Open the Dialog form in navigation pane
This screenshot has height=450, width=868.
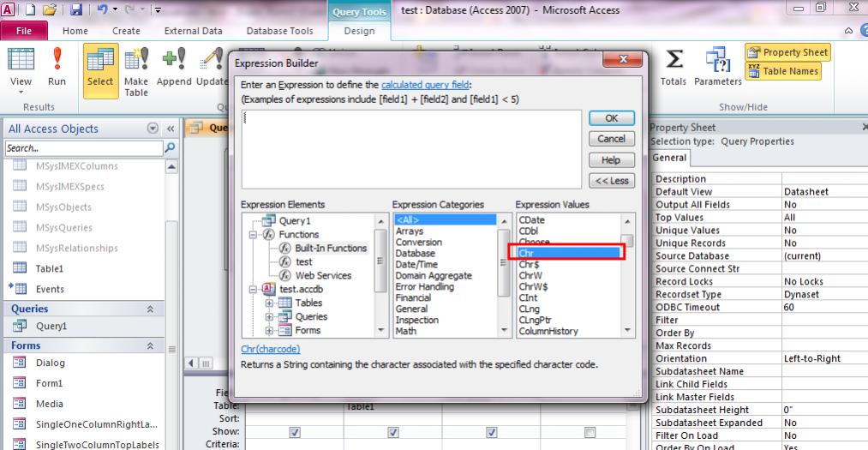click(x=50, y=363)
